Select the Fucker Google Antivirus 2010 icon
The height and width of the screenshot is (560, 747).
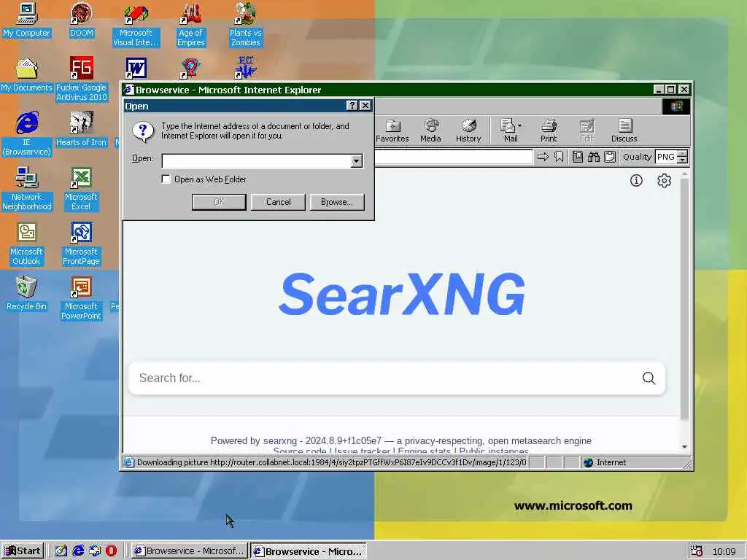82,79
